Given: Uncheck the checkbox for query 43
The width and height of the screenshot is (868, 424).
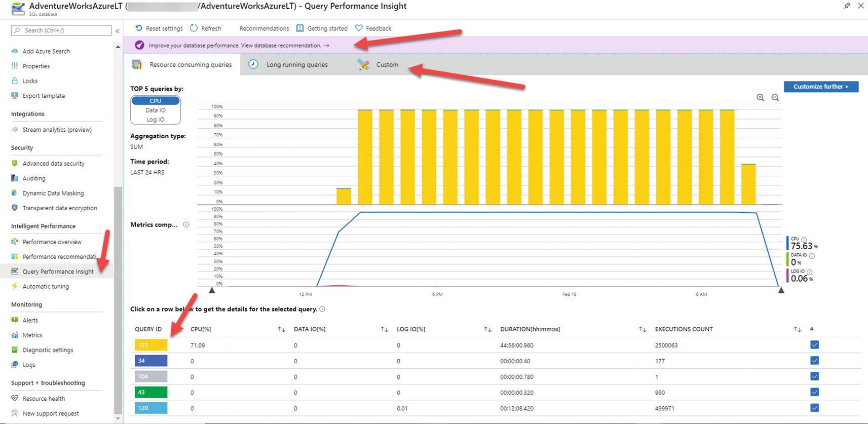Looking at the screenshot, I should [x=814, y=392].
